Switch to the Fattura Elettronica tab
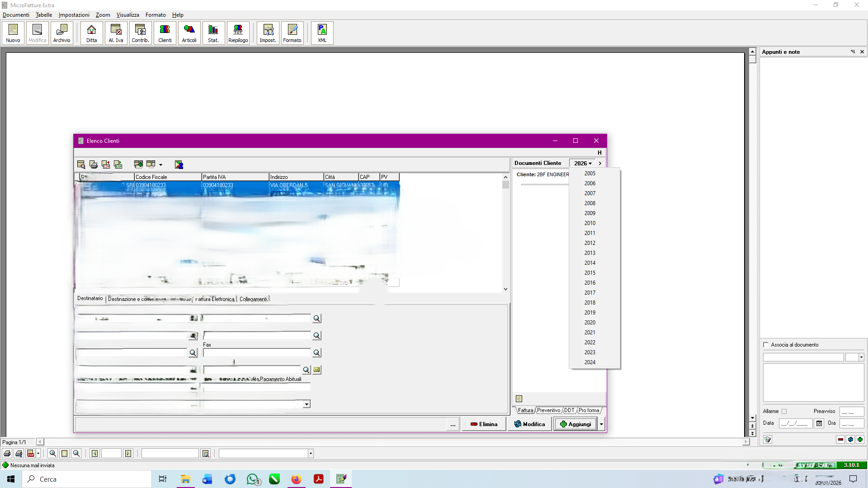Viewport: 868px width, 488px height. point(215,299)
